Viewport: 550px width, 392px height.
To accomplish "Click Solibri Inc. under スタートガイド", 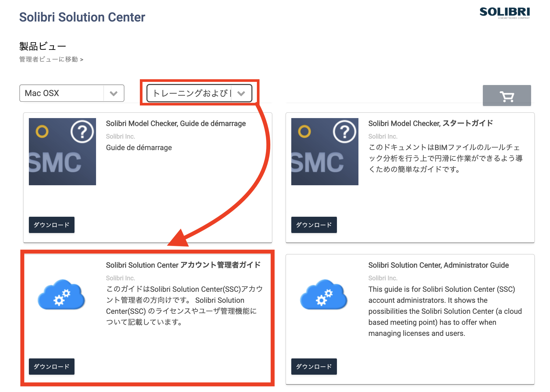I will [383, 136].
